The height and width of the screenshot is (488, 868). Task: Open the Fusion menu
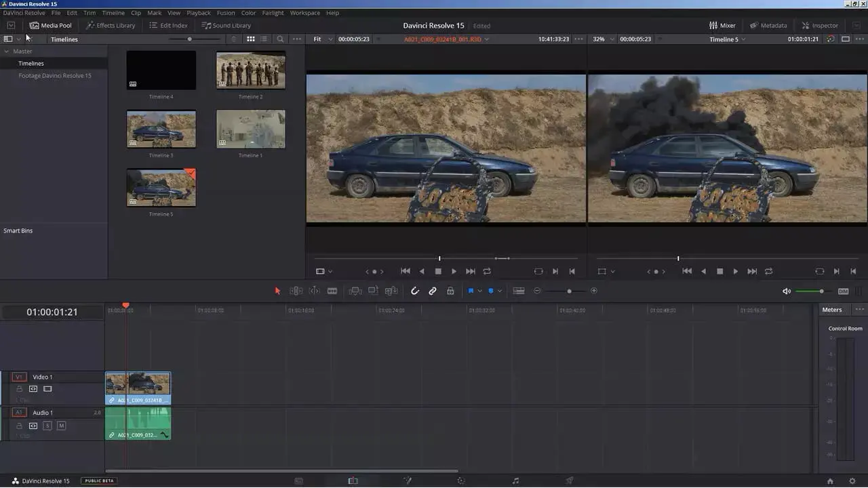tap(226, 13)
